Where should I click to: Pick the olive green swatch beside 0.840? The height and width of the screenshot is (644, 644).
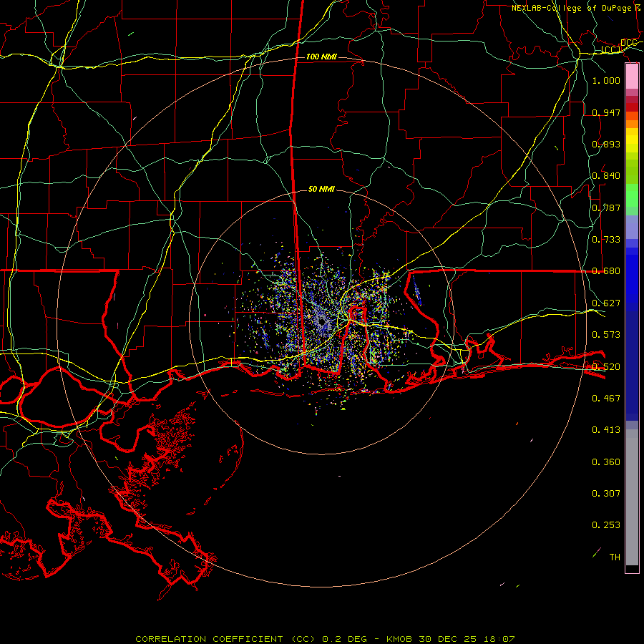click(x=632, y=172)
